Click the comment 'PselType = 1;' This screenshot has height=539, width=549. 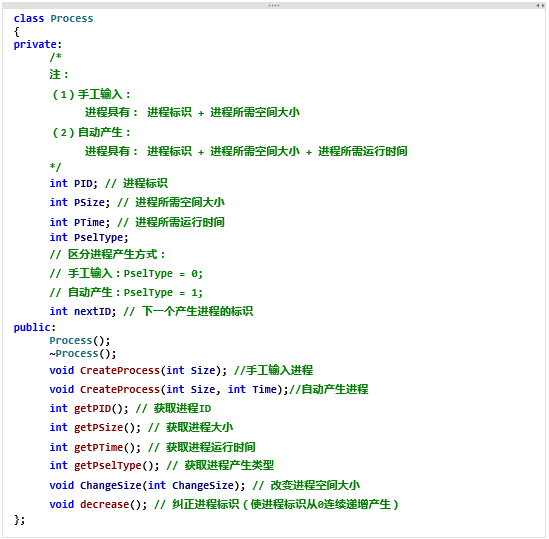[163, 292]
